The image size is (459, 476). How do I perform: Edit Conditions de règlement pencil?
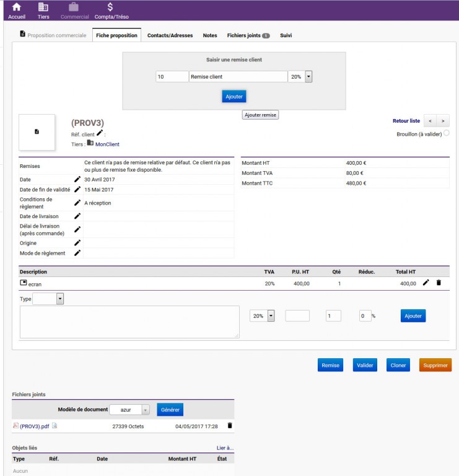77,203
